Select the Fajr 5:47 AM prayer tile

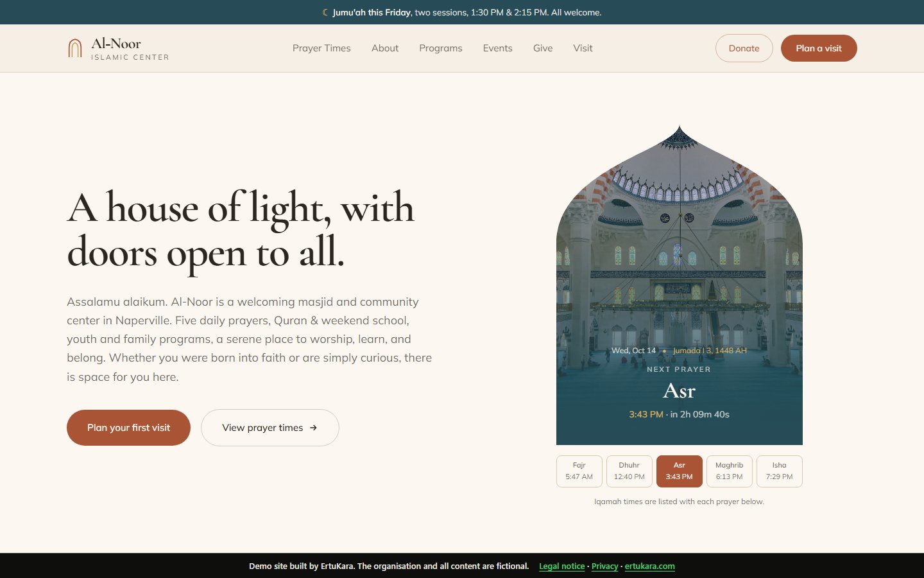coord(579,471)
